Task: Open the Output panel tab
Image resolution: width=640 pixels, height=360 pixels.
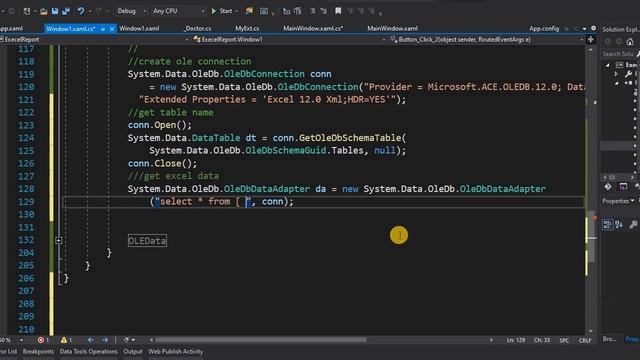Action: (x=133, y=351)
